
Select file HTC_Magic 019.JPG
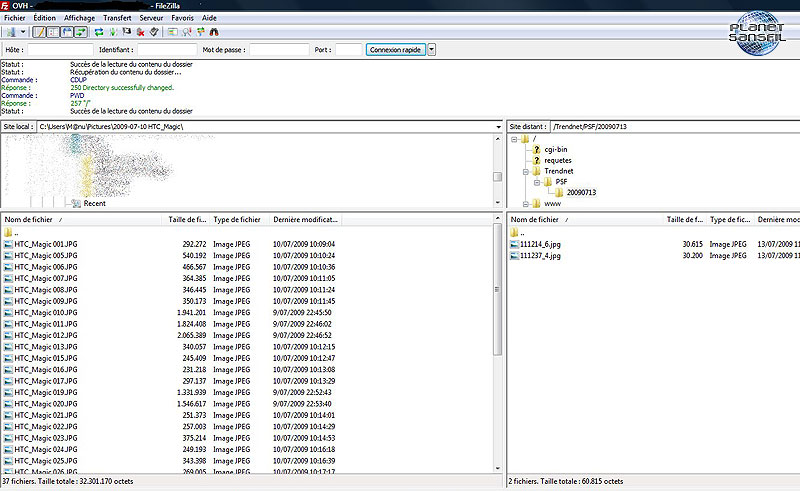pyautogui.click(x=46, y=392)
